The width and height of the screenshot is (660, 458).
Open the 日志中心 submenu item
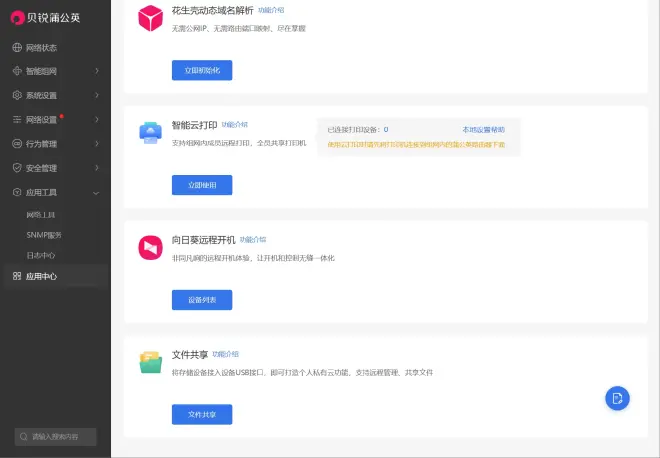point(40,255)
